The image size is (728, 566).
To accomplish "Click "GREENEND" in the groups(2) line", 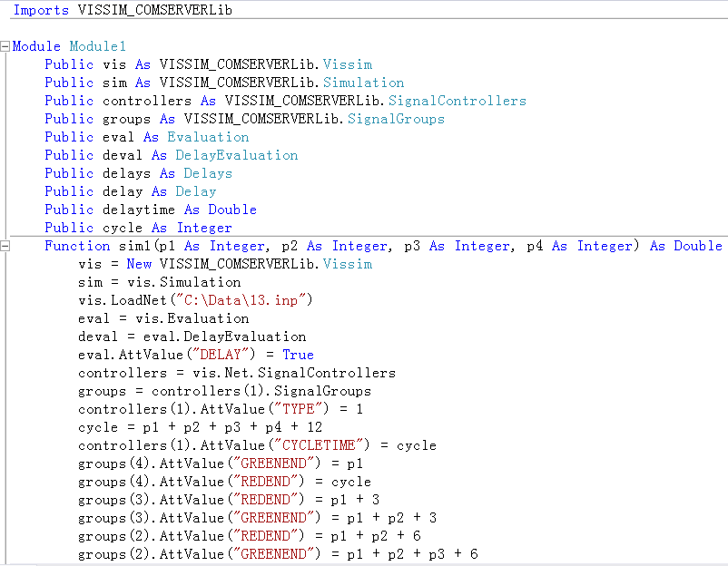I will [x=274, y=554].
